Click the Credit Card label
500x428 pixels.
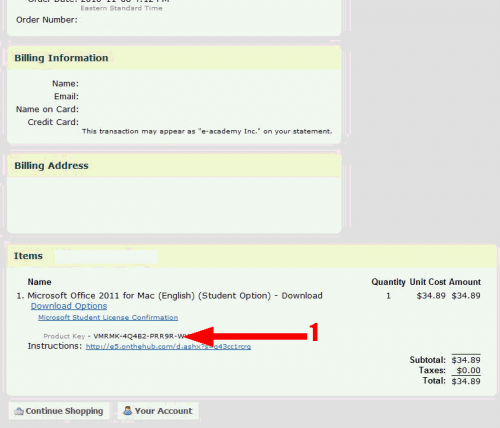[53, 122]
